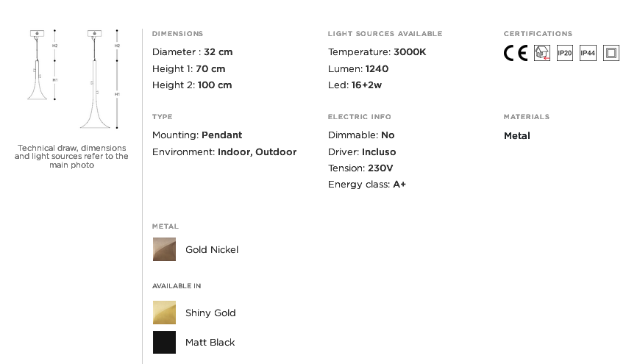Click the Shiny Gold label
Viewport: 626px width, 364px height.
pos(210,313)
